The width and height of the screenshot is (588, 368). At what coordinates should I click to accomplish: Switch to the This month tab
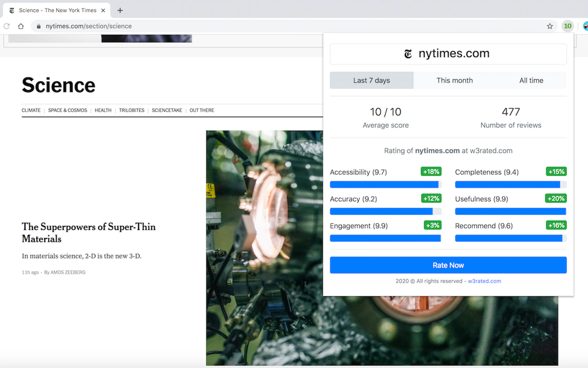tap(455, 80)
